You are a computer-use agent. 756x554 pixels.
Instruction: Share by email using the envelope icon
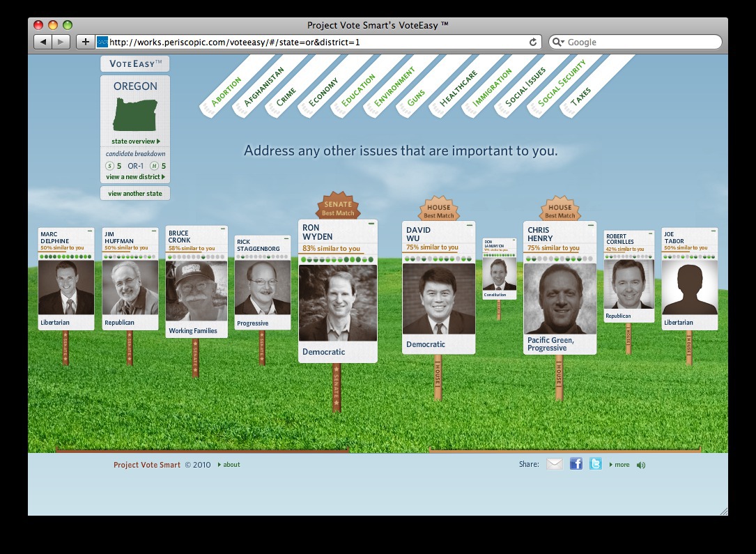click(555, 464)
